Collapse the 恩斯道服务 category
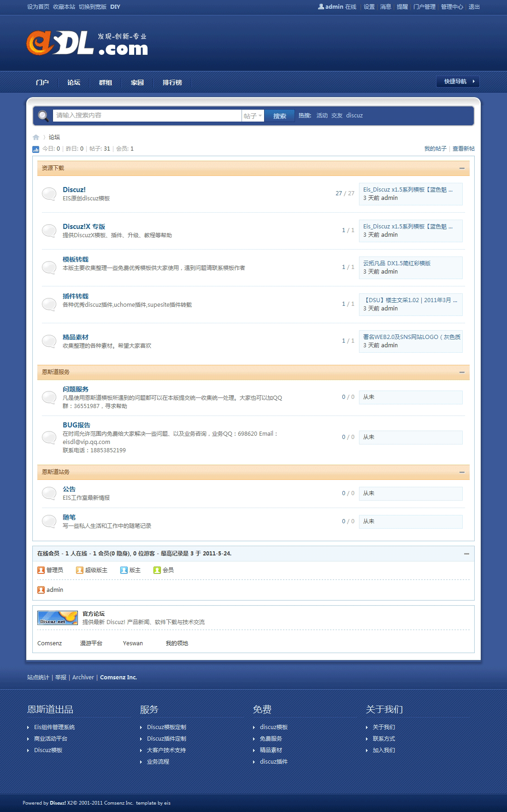 coord(462,372)
